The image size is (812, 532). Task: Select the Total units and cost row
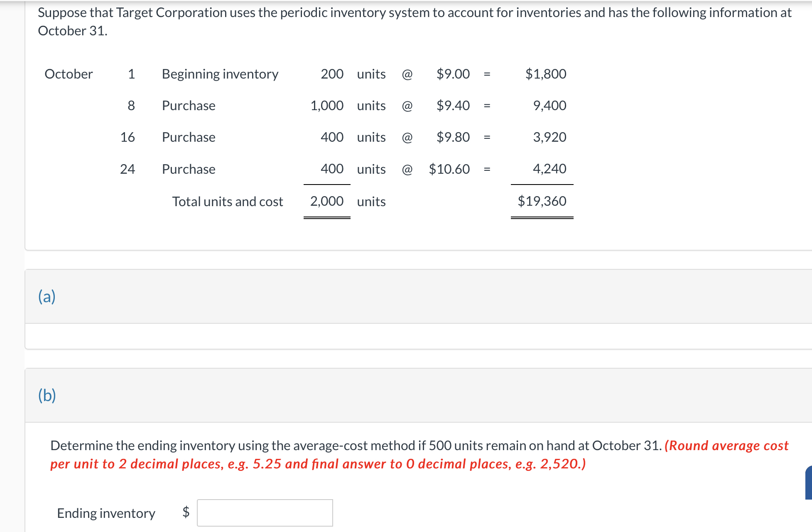click(228, 202)
